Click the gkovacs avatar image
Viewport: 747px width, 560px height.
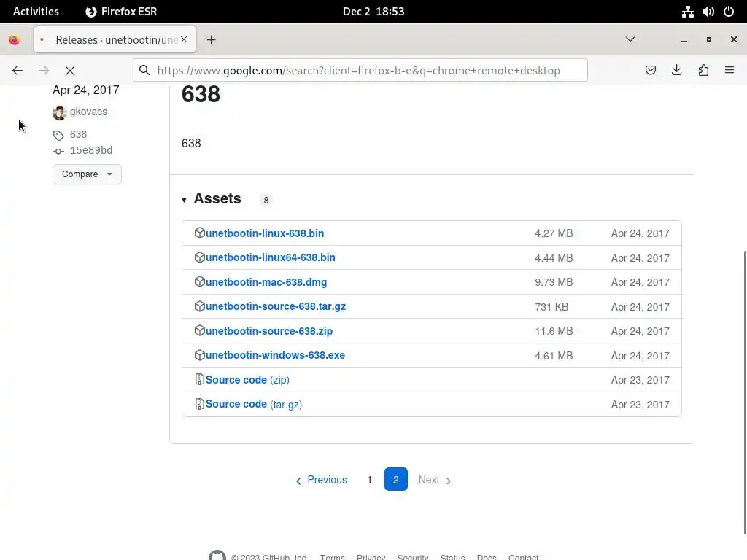[x=60, y=112]
